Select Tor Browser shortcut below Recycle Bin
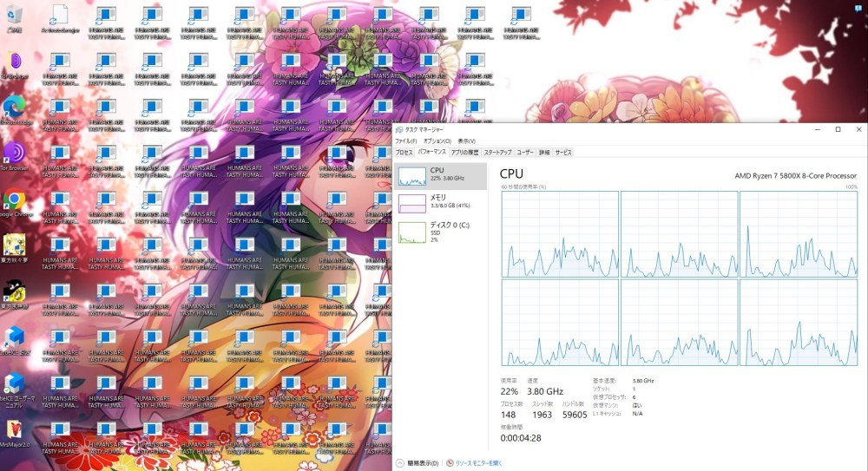 click(x=15, y=65)
